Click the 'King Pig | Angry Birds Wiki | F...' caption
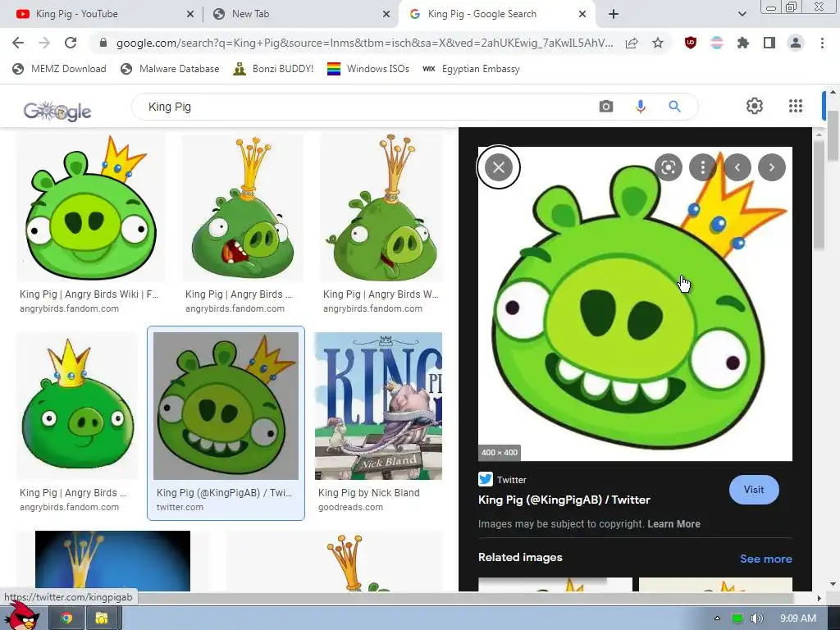Image resolution: width=840 pixels, height=630 pixels. coord(89,294)
